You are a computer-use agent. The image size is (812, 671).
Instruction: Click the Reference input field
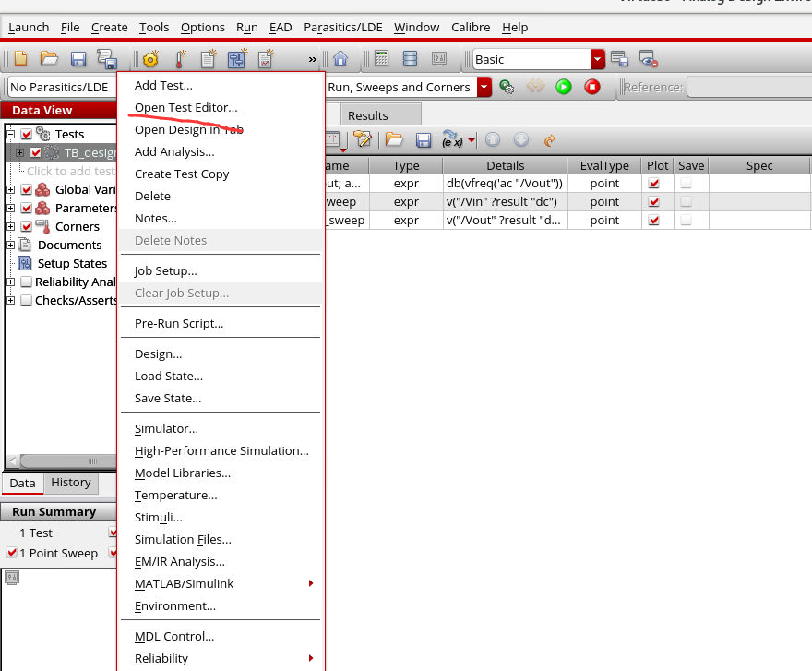750,87
